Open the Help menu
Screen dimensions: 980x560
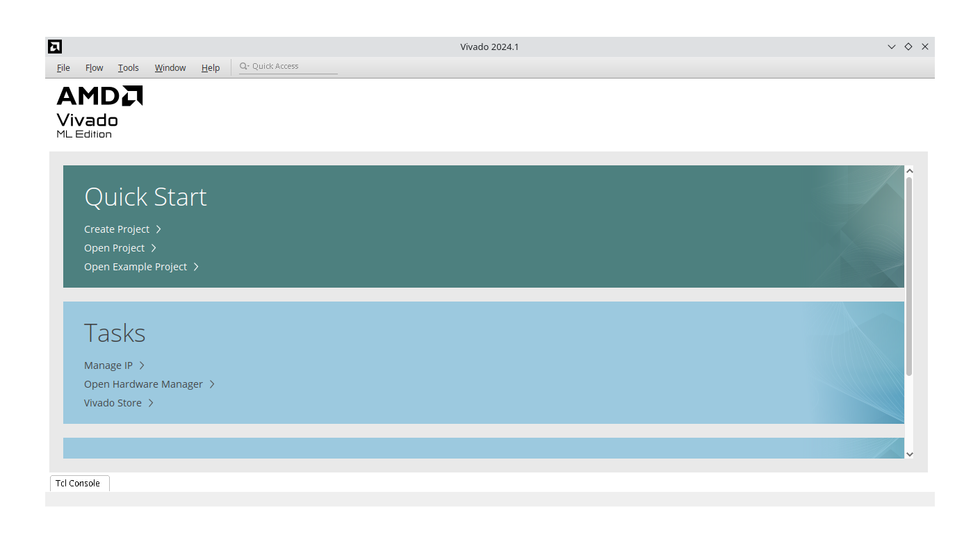pos(211,67)
